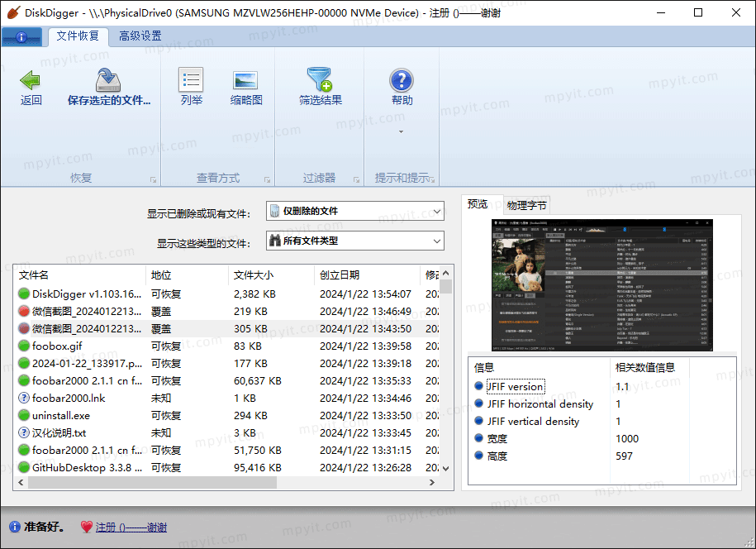Click the blue info button beside the 文件恢复 tab
The image size is (756, 549).
[x=21, y=36]
